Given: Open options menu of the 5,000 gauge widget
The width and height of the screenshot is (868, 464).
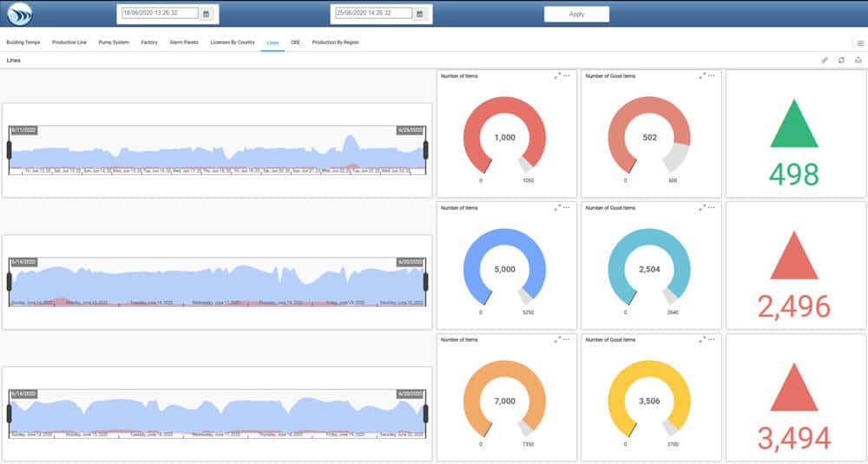Looking at the screenshot, I should pos(567,208).
